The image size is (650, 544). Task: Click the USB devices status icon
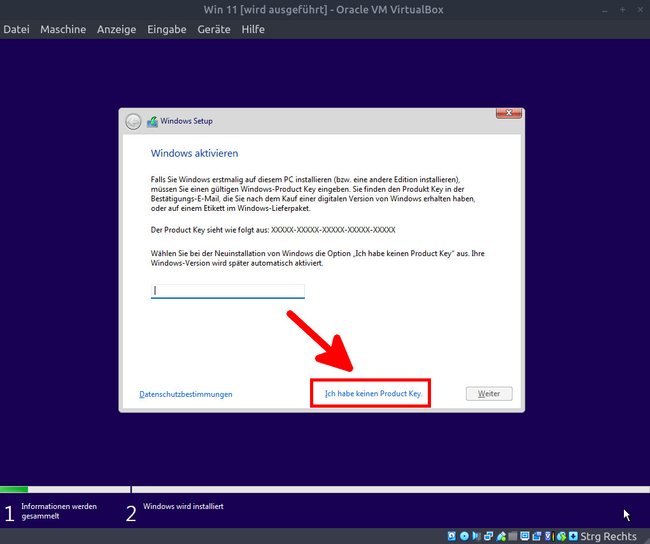point(501,536)
